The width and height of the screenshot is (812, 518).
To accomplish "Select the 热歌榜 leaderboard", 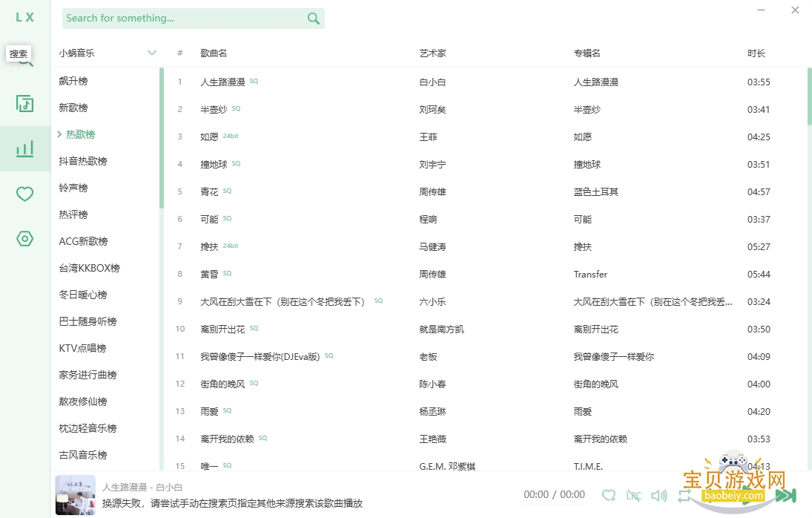I will (80, 134).
